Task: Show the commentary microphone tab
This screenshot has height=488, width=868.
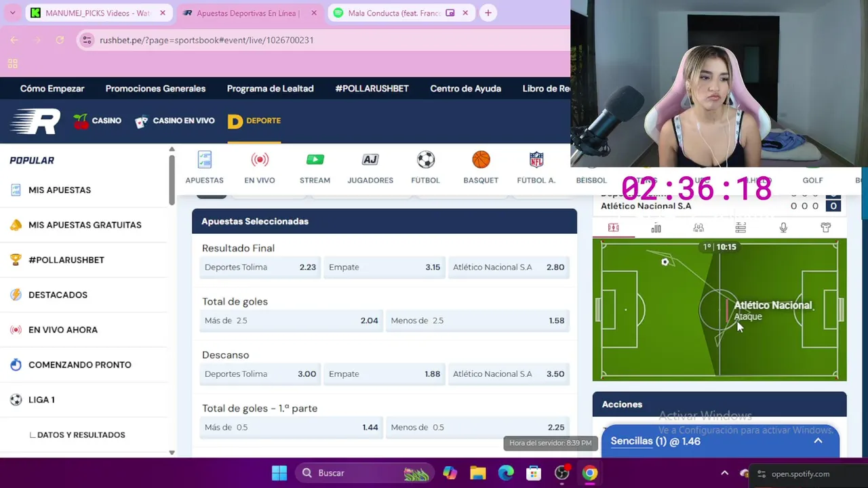Action: [x=783, y=228]
